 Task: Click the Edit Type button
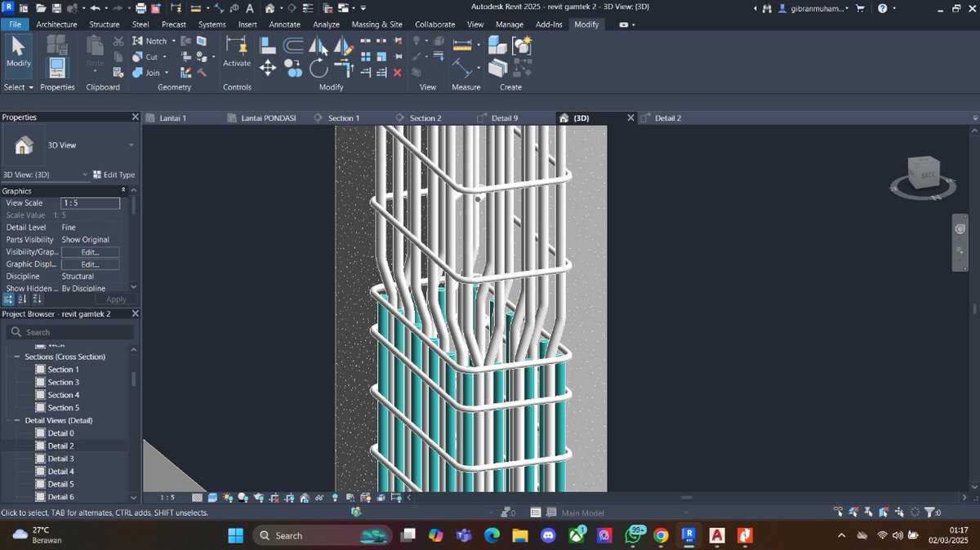click(114, 175)
